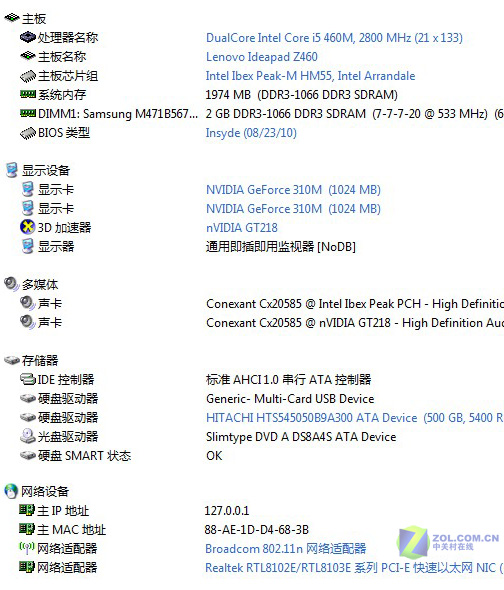Select the 主 MAC 地址 label

pyautogui.click(x=72, y=530)
